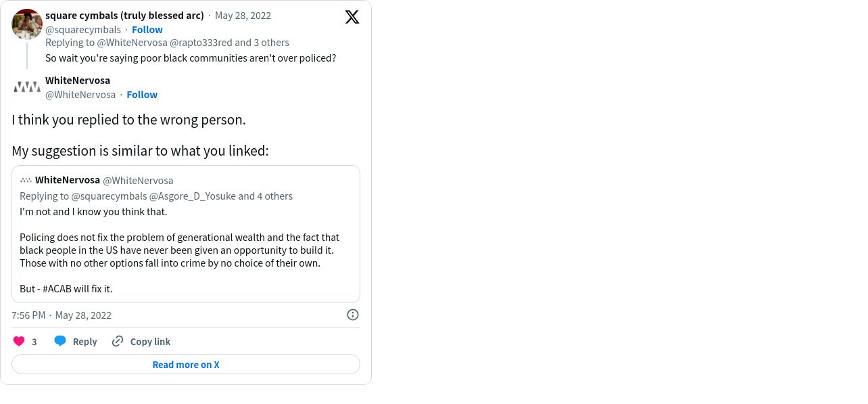This screenshot has height=404, width=868.
Task: Follow the @squarecymbals account
Action: pos(147,29)
